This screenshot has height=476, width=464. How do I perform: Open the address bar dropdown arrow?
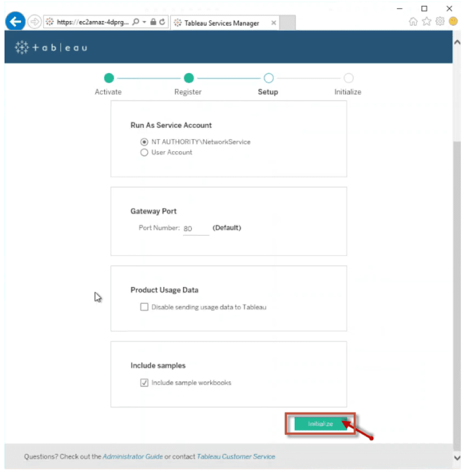[x=144, y=22]
